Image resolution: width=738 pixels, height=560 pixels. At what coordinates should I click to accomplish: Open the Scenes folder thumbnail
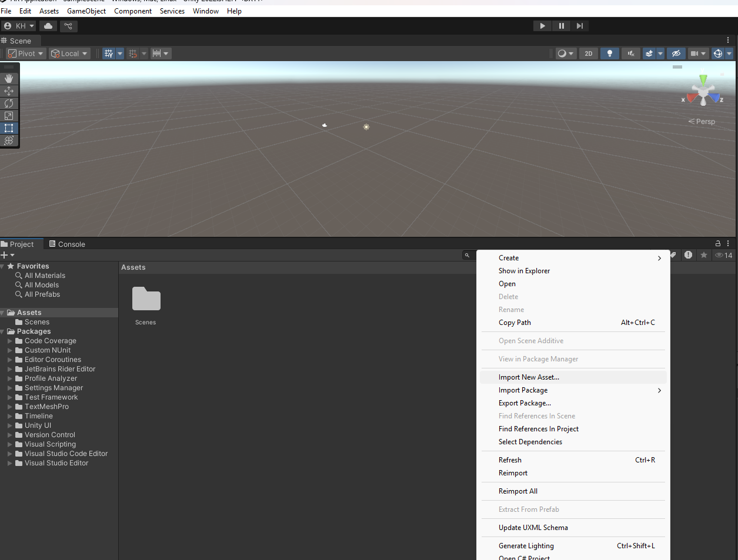(146, 299)
